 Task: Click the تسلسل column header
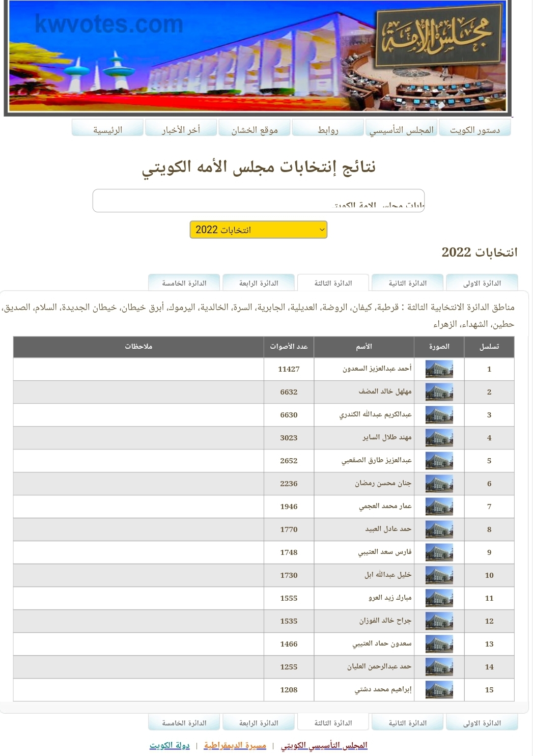coord(489,347)
